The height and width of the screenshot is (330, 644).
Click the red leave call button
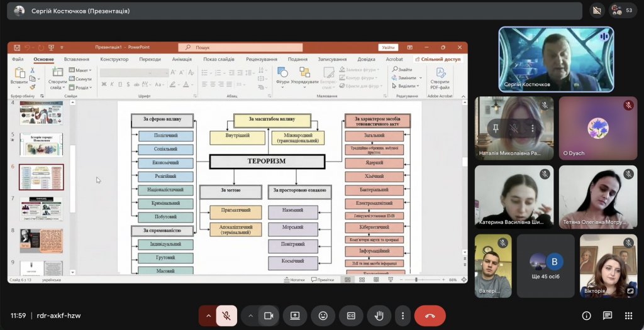[x=430, y=316]
